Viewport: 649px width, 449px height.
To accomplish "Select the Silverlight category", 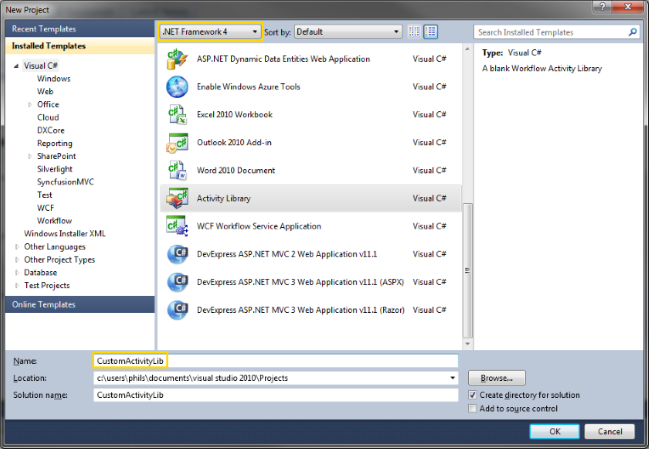I will 55,169.
